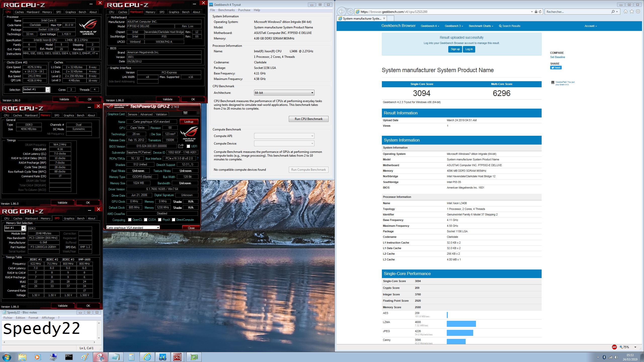Click the address bar lock icon
Screen dimensions: 644x362
536,12
